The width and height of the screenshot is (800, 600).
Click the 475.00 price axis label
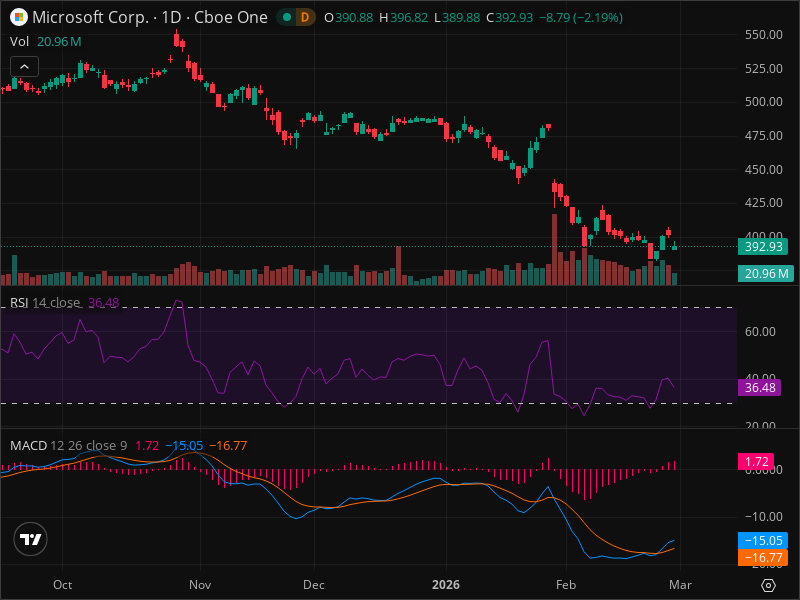coord(764,136)
